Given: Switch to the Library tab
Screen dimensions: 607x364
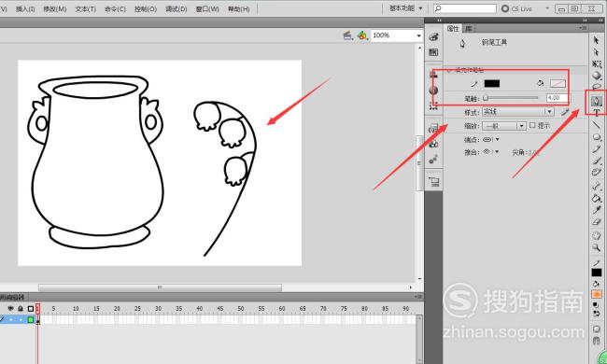Looking at the screenshot, I should 469,28.
